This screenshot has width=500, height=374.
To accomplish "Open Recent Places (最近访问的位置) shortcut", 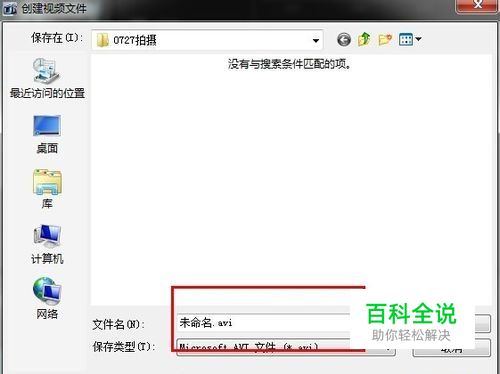I will pos(47,78).
